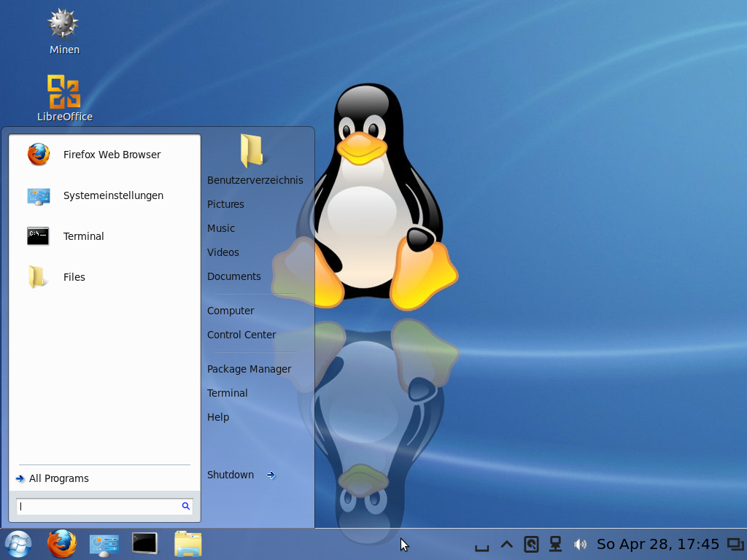Open the Documents folder
The height and width of the screenshot is (560, 747).
(234, 276)
